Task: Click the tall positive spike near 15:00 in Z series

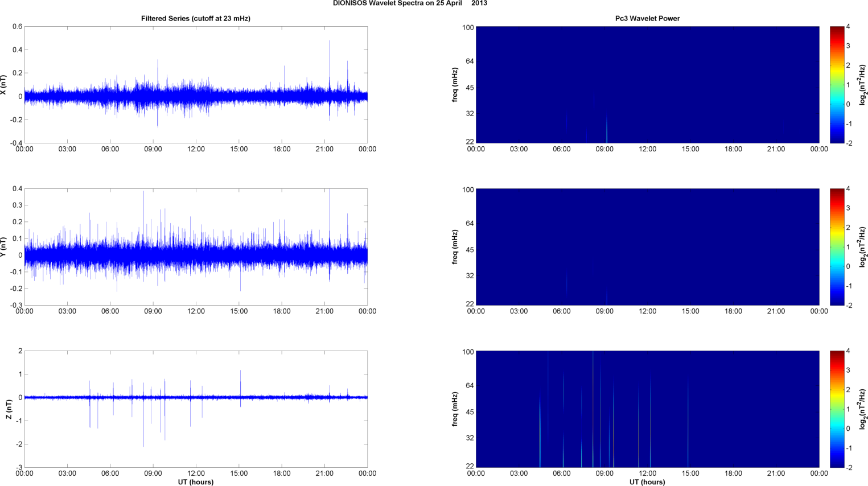Action: tap(241, 384)
